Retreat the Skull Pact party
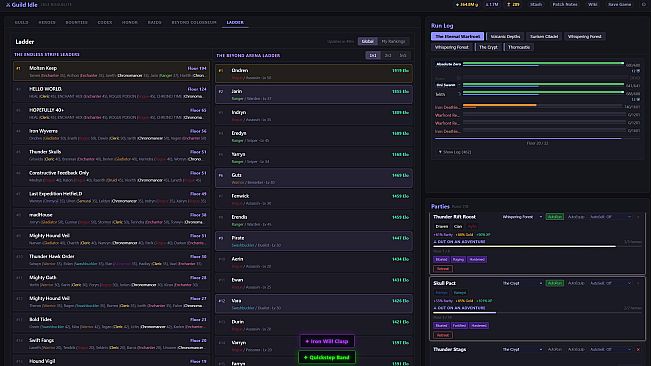This screenshot has height=366, width=651. 443,335
